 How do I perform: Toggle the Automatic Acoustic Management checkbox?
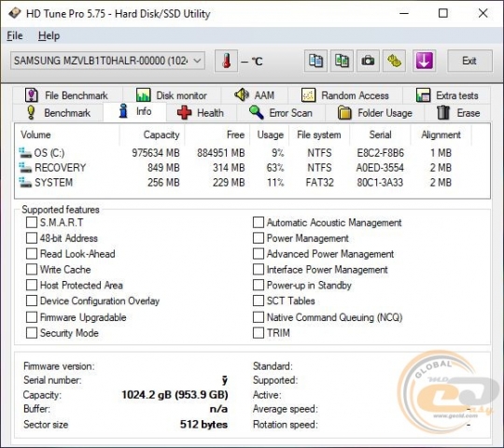pos(259,222)
